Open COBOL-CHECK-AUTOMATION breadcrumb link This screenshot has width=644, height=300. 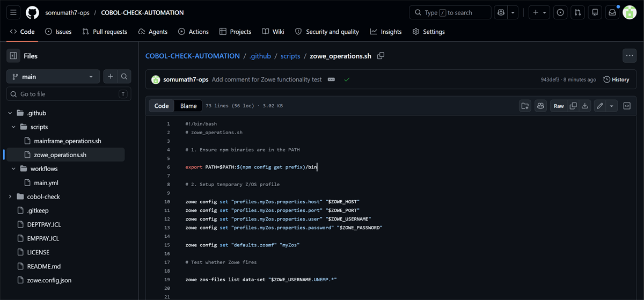(193, 56)
